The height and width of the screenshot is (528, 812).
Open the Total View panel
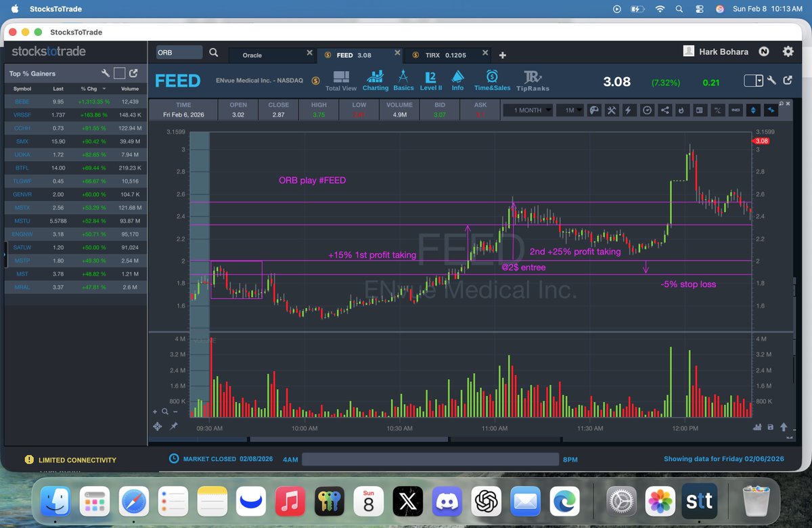341,81
